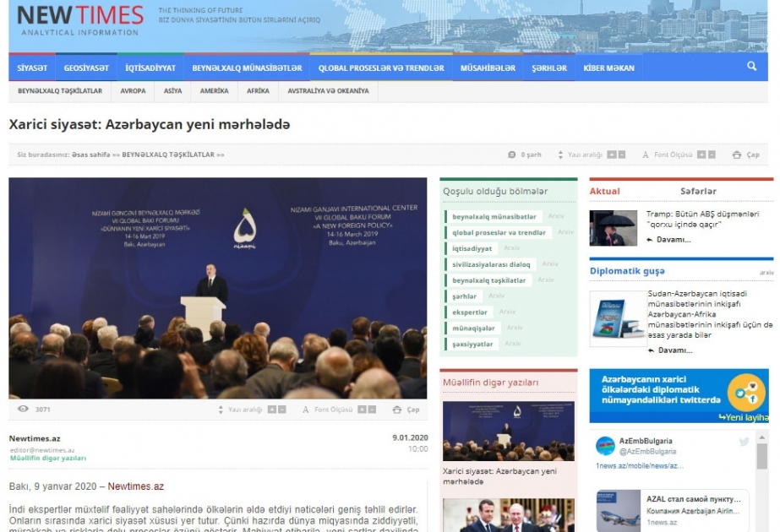Go to the GEOSİYASƏT section
780x532 pixels.
tap(86, 68)
